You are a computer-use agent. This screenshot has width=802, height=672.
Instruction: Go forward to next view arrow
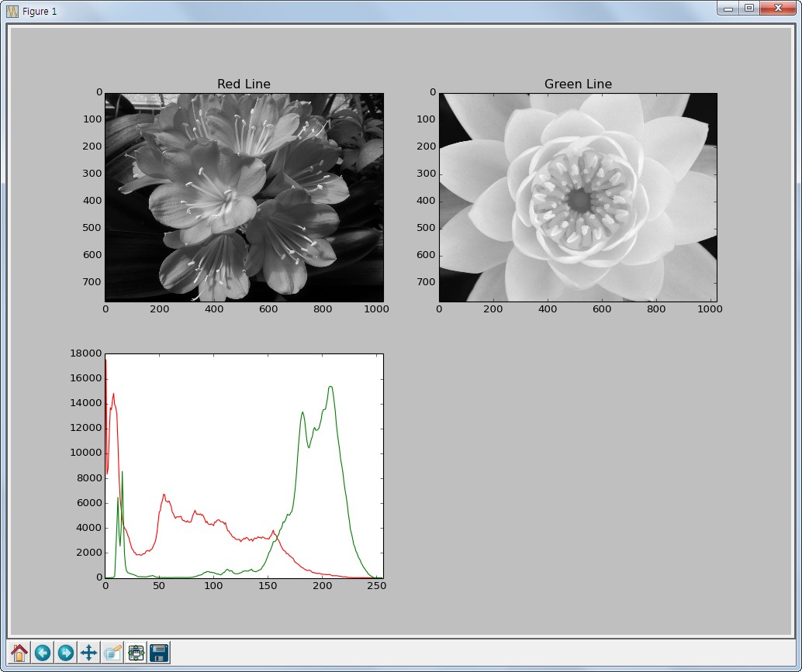click(65, 653)
